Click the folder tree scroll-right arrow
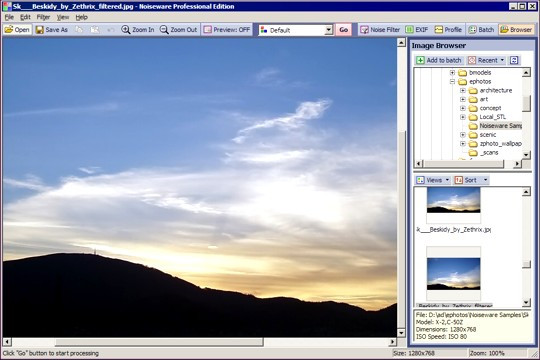 (x=517, y=164)
